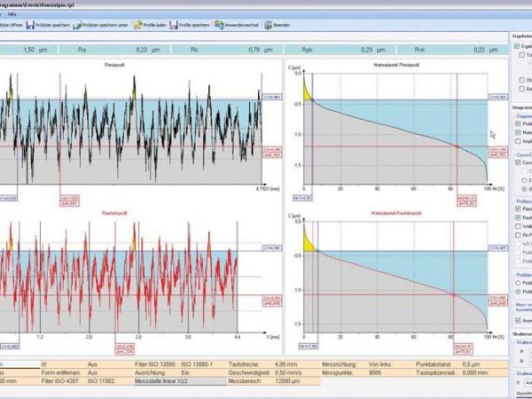Click the l2=2,436 cursor label
The width and height of the screenshot is (532, 399).
click(x=125, y=347)
